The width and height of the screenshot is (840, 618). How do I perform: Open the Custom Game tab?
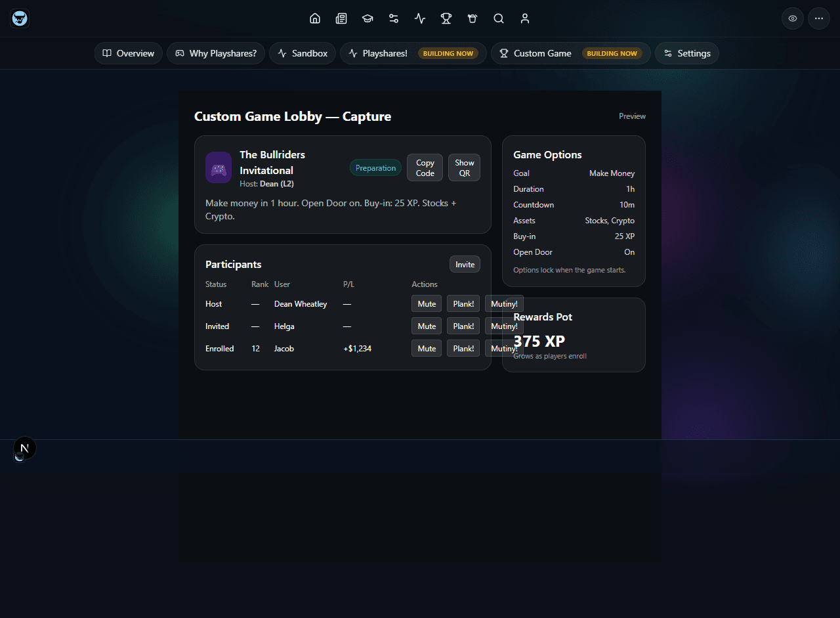point(543,53)
